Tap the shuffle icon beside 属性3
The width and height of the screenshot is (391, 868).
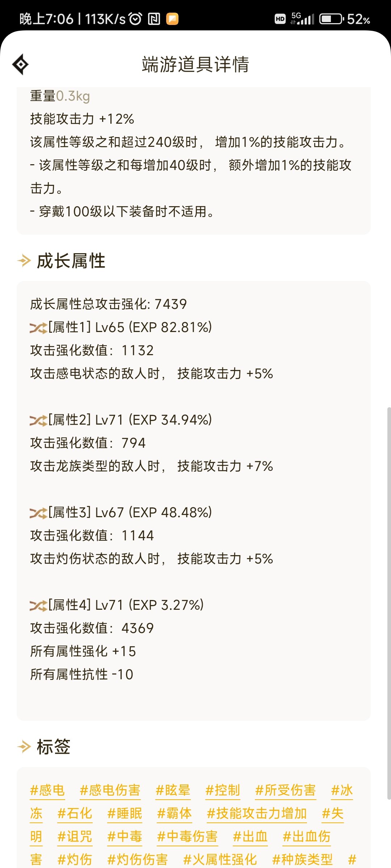(x=38, y=513)
